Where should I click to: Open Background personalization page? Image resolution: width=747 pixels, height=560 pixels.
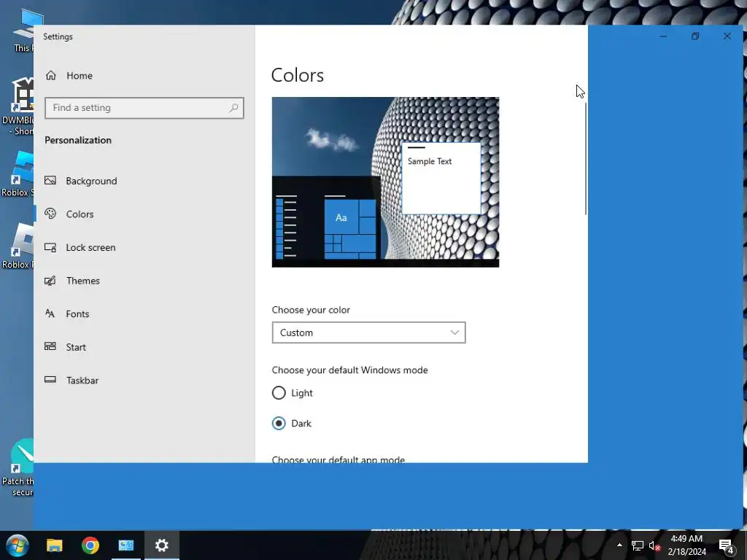click(x=144, y=181)
